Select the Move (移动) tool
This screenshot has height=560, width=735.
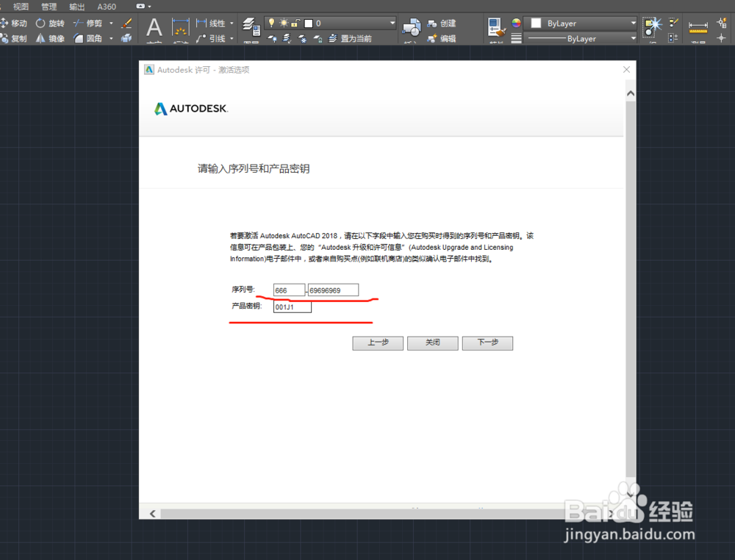click(x=14, y=23)
